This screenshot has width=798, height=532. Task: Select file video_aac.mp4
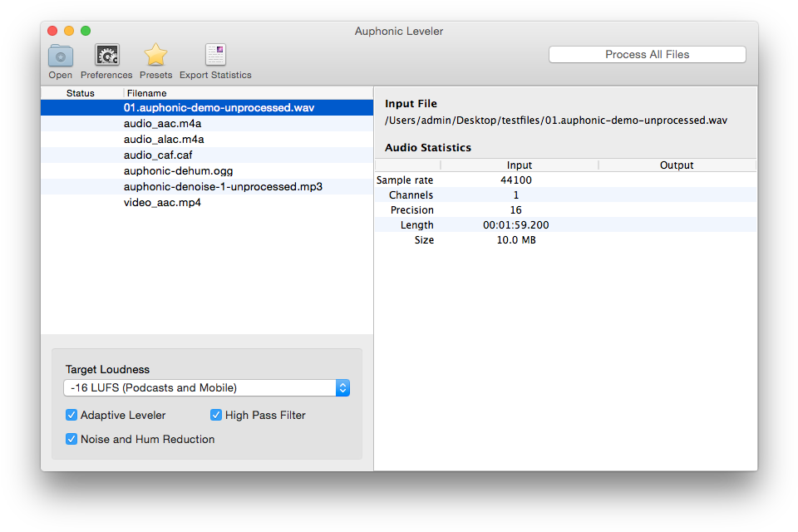pyautogui.click(x=207, y=202)
